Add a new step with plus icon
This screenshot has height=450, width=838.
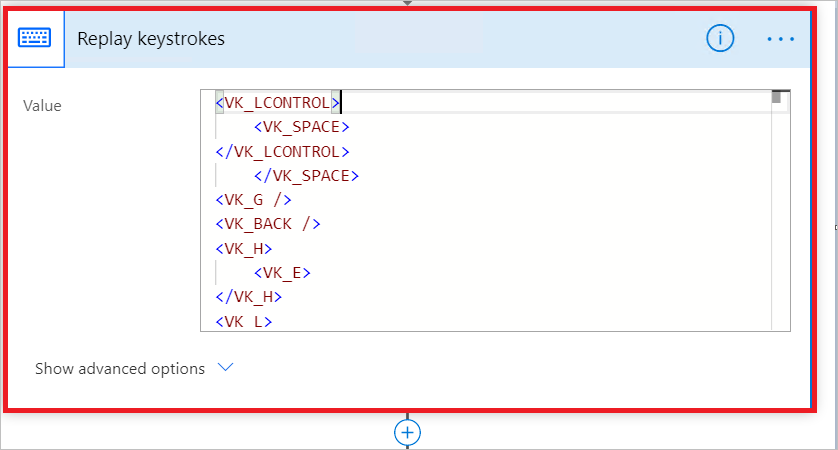tap(407, 432)
